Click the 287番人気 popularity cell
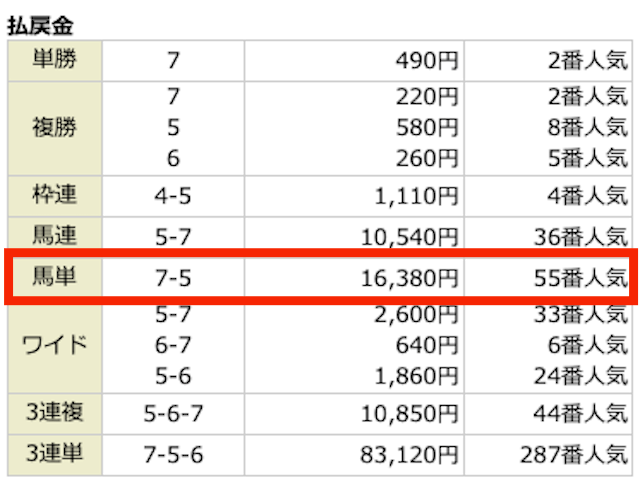Image resolution: width=640 pixels, height=480 pixels. coord(574,455)
